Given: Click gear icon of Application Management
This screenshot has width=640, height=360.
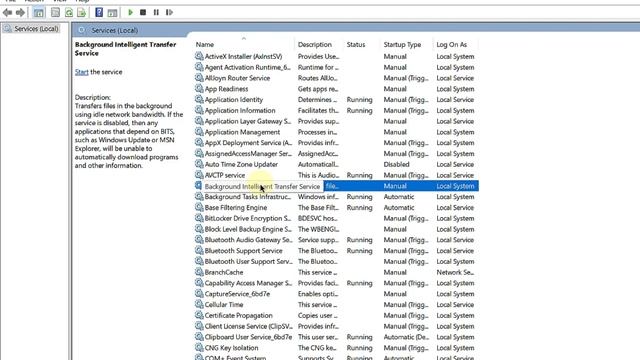Looking at the screenshot, I should tap(199, 131).
